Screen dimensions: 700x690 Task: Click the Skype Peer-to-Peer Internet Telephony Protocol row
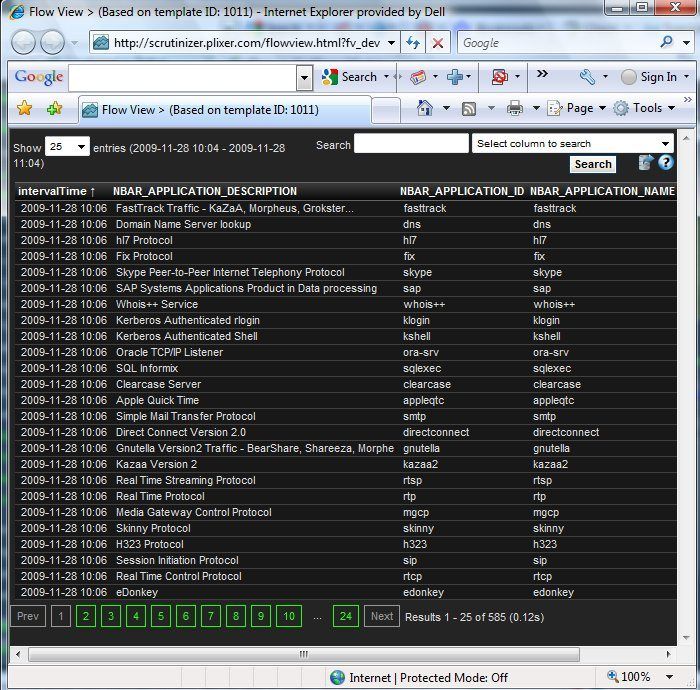click(x=346, y=272)
